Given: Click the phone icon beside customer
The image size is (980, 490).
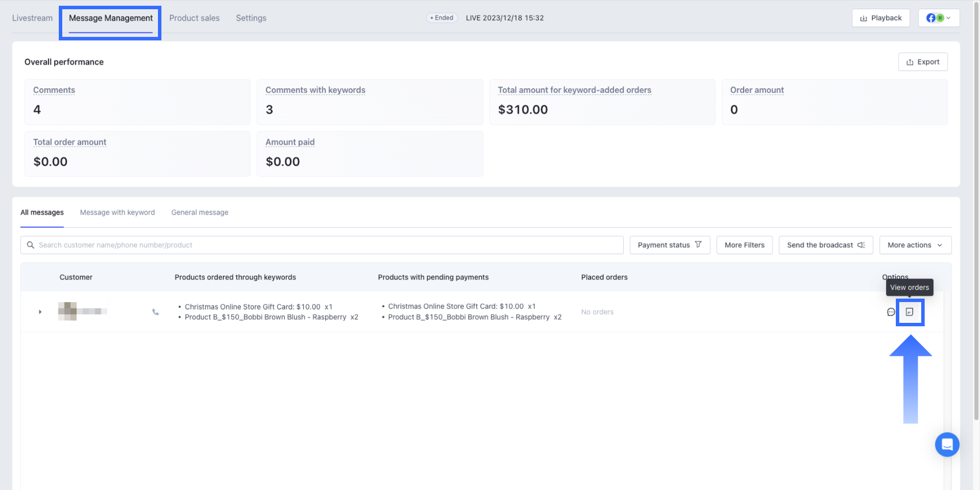Looking at the screenshot, I should [x=156, y=312].
